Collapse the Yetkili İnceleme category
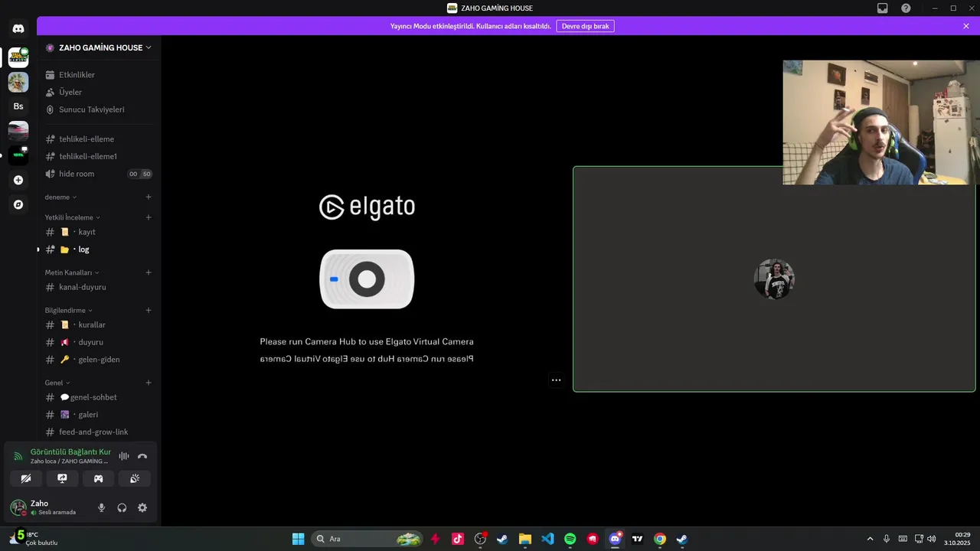 (73, 217)
